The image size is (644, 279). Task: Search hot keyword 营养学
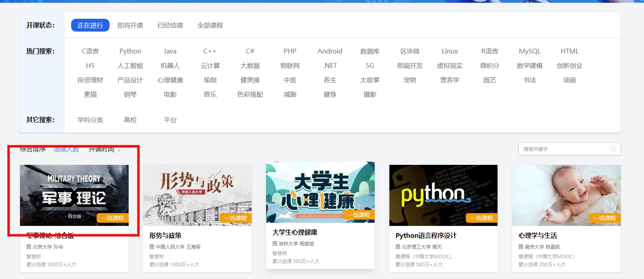450,80
